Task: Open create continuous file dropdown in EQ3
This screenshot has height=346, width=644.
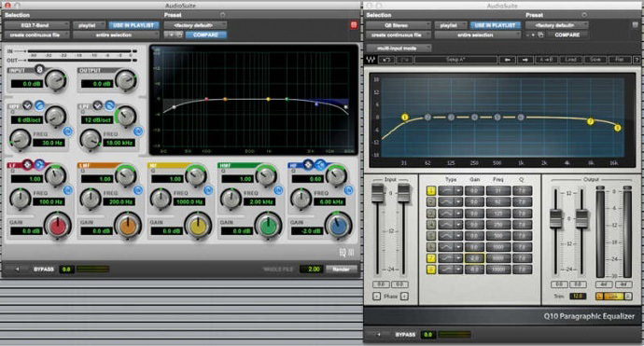Action: pos(36,35)
